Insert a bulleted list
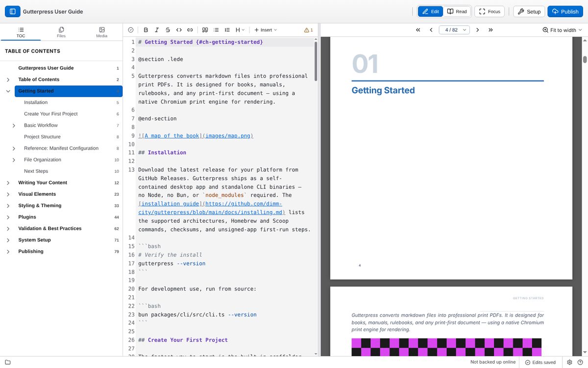Screen dimensions: 588x368 216,30
